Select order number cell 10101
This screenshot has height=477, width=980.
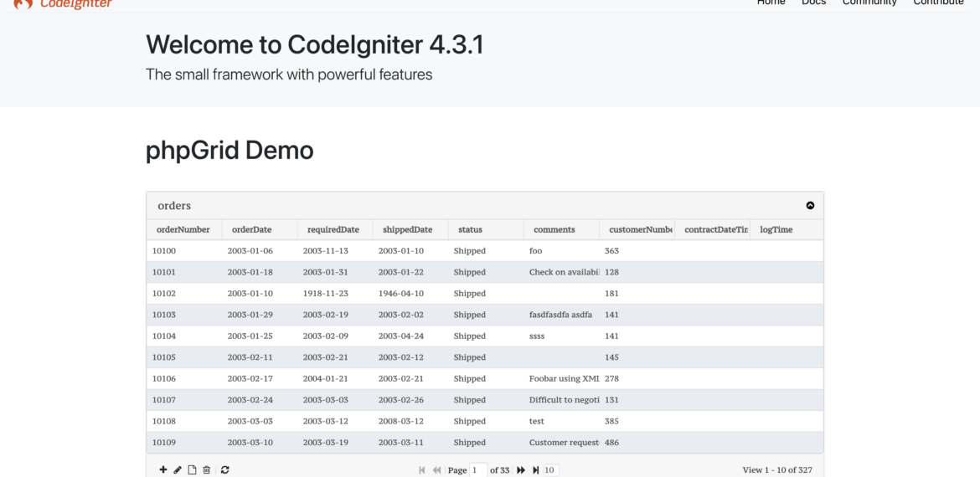[x=183, y=272]
